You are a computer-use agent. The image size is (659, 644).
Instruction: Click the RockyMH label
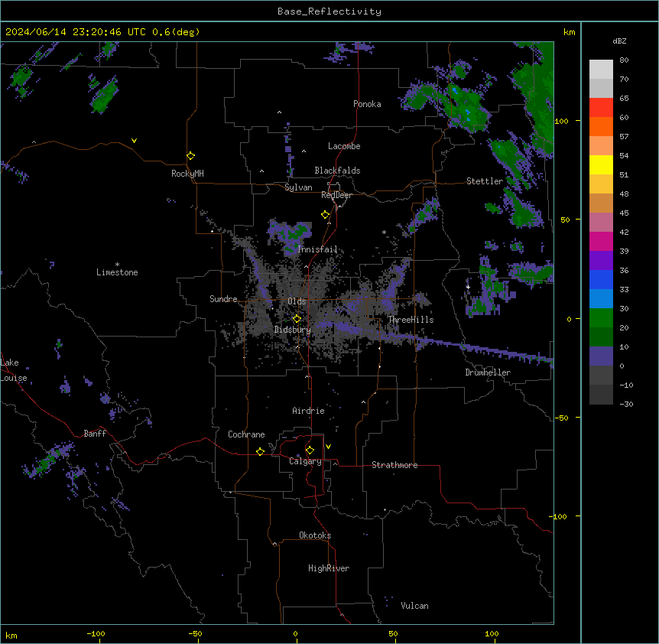click(x=187, y=174)
